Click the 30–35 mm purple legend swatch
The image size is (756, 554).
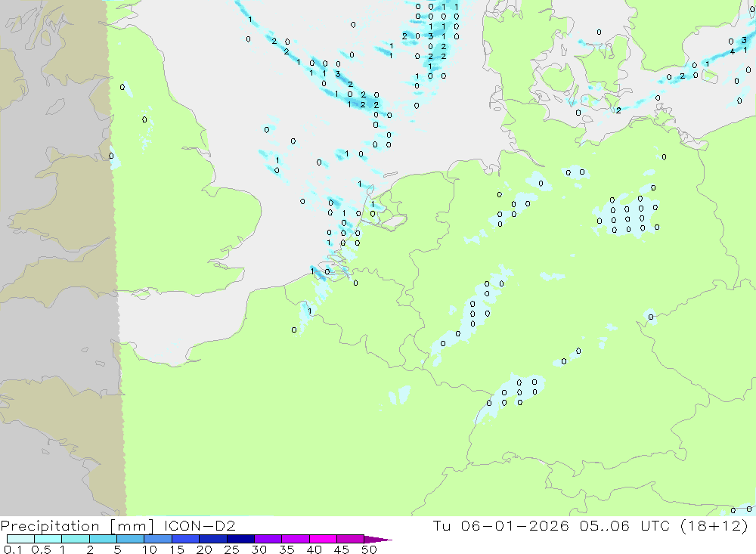click(x=268, y=539)
